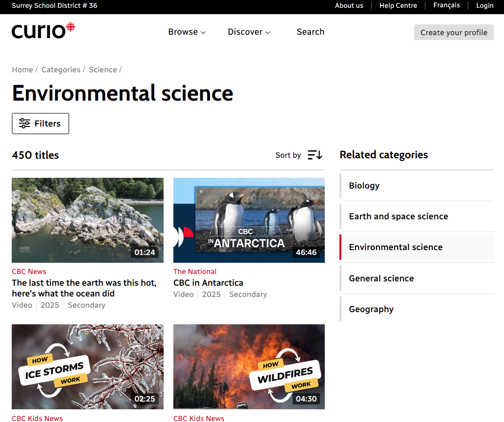Expand the Discover menu
The height and width of the screenshot is (422, 504).
click(249, 32)
